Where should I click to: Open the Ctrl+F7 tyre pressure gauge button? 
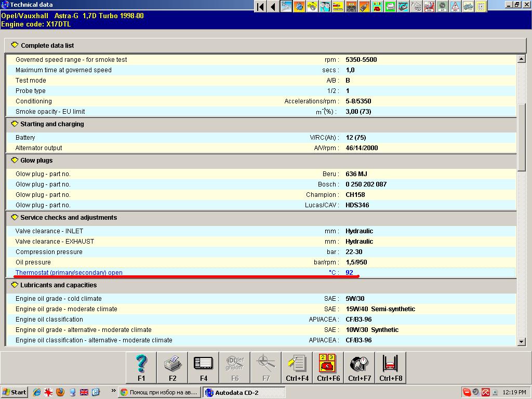(360, 367)
